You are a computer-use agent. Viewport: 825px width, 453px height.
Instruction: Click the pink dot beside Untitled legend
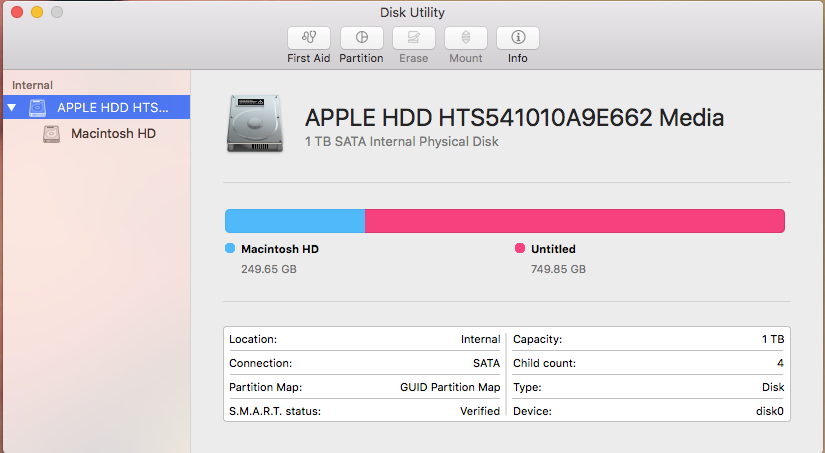tap(520, 248)
